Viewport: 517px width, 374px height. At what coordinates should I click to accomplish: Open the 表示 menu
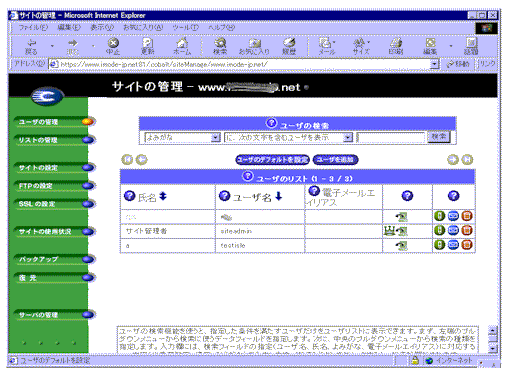[102, 27]
